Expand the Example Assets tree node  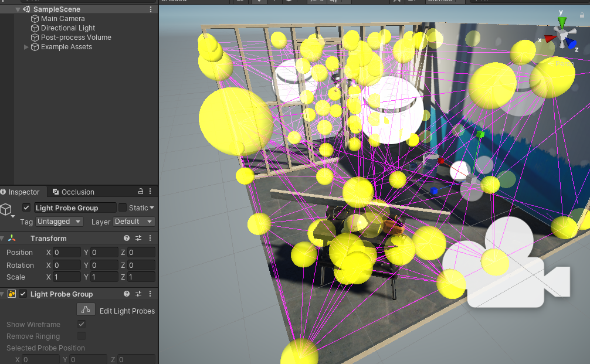[x=26, y=47]
